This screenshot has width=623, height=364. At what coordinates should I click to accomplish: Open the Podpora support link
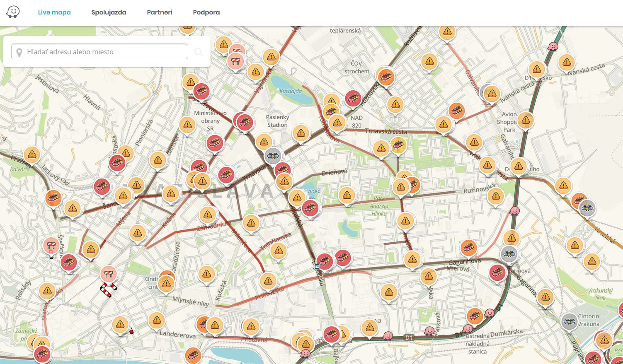[206, 12]
